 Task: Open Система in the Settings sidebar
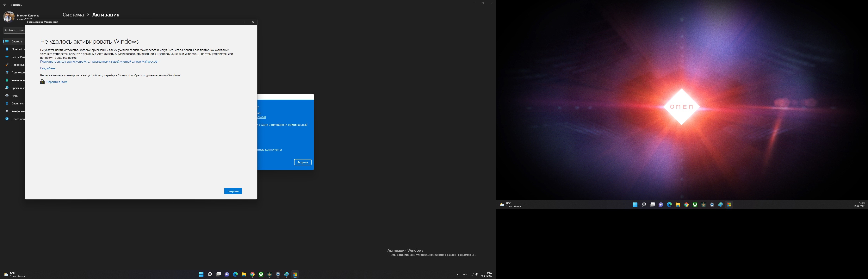point(14,41)
